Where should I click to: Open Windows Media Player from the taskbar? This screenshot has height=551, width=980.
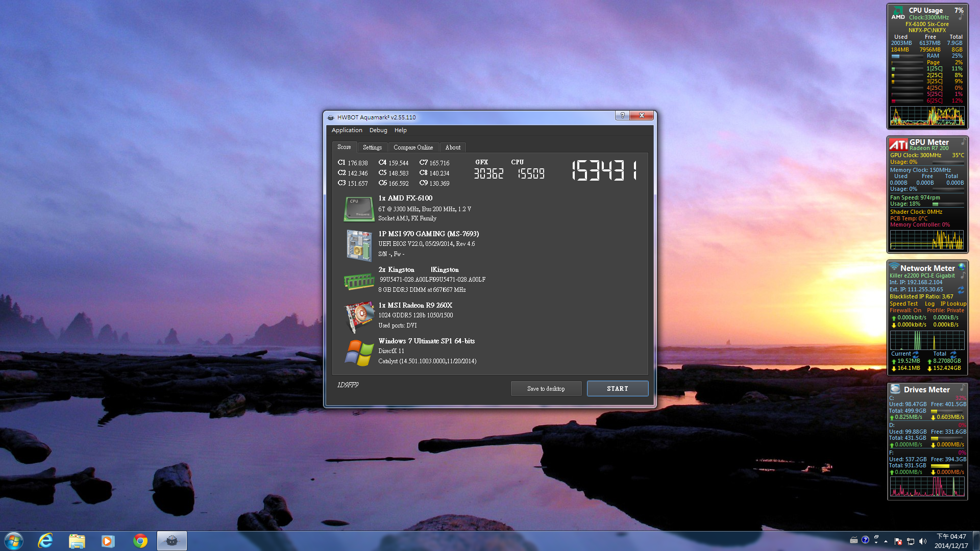tap(108, 541)
